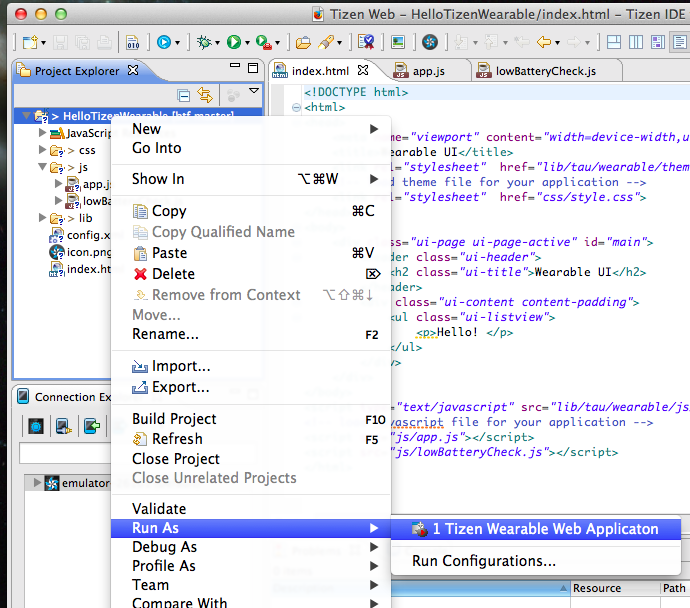Expand the emulator node in Connection Explorer
The width and height of the screenshot is (690, 608).
(38, 483)
